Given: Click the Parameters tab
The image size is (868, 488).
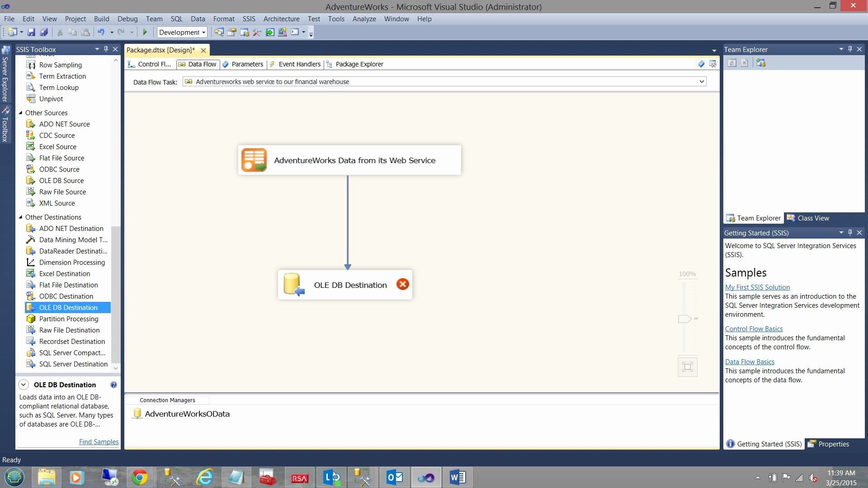Looking at the screenshot, I should 247,64.
